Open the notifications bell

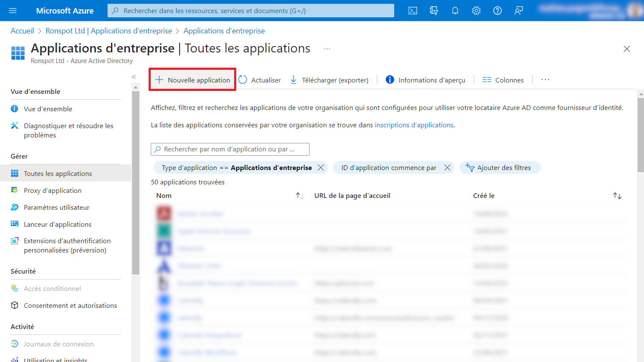(455, 11)
